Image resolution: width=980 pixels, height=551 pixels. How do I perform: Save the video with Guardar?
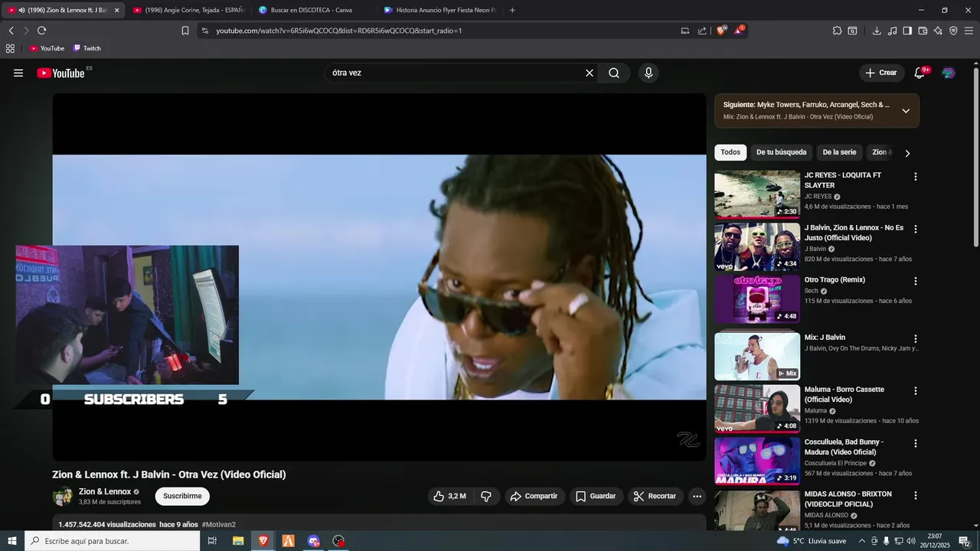596,496
